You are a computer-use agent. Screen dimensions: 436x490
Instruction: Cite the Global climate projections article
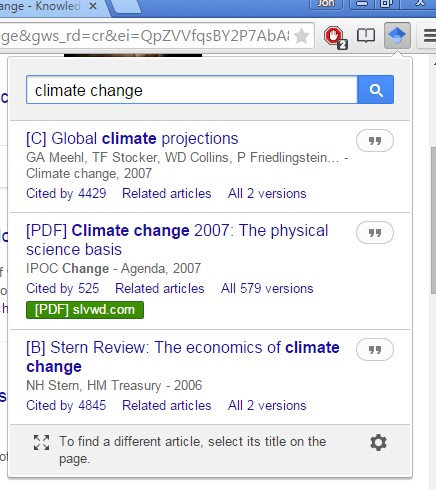click(375, 141)
